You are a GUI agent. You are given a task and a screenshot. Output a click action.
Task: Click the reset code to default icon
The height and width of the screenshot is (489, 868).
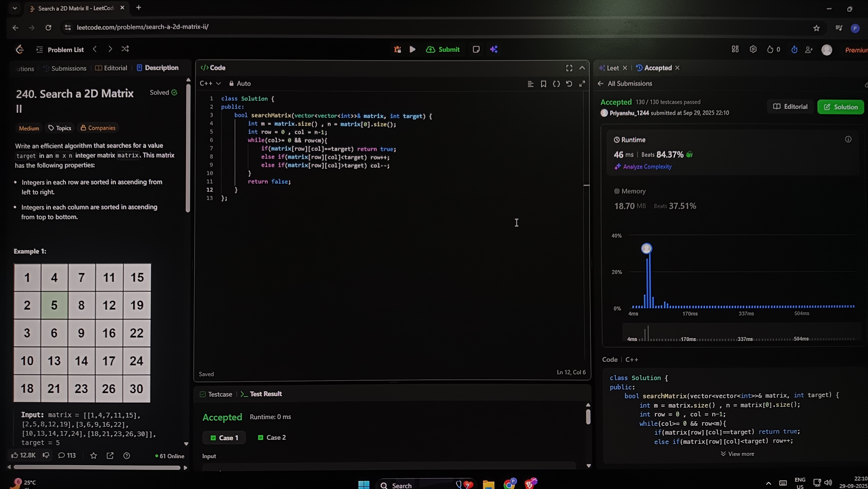569,84
